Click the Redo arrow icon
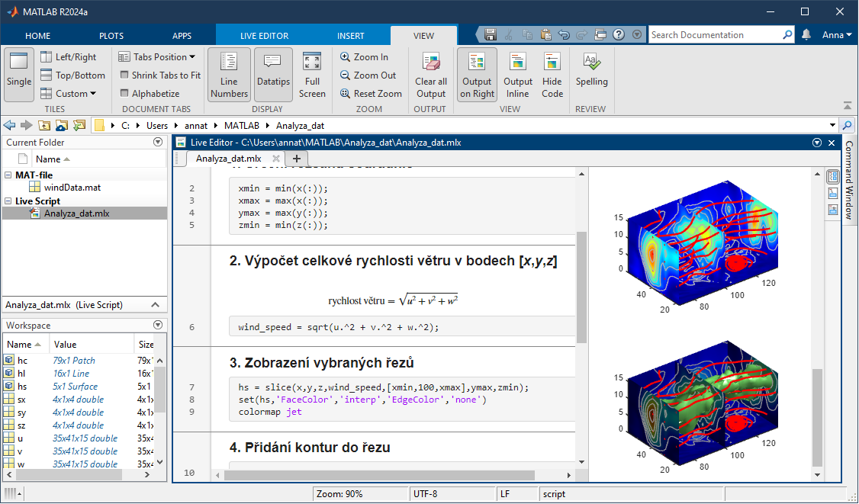Screen dimensions: 859x504 coord(582,34)
